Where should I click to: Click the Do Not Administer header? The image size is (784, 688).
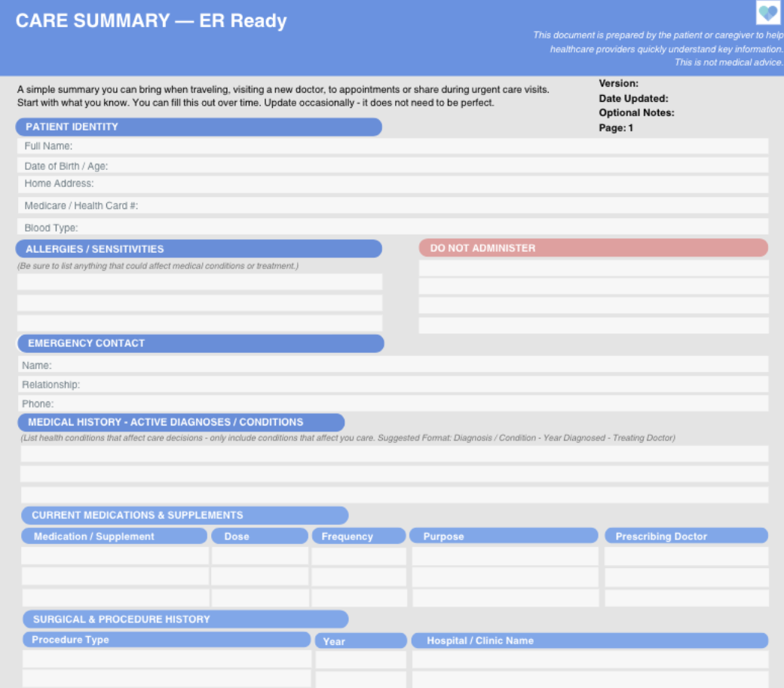coord(593,247)
